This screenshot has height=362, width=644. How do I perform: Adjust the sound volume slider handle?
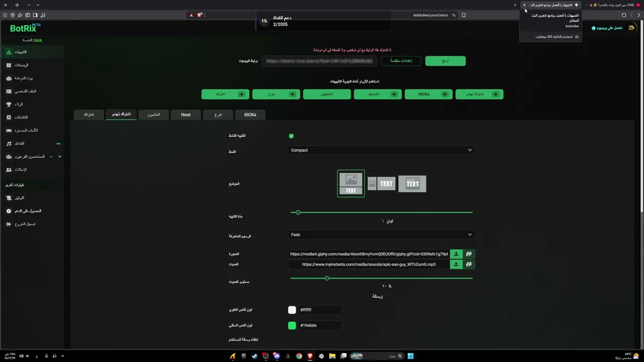(327, 278)
